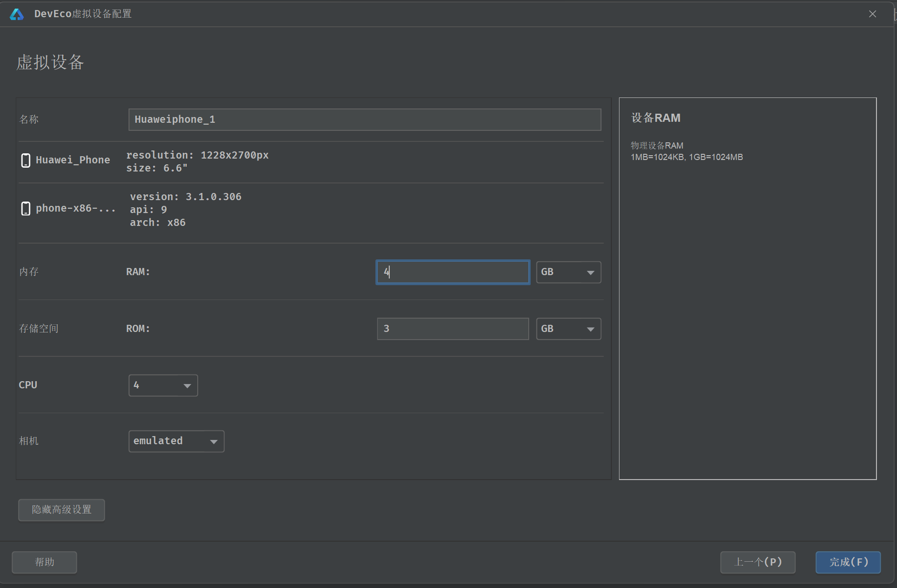Click the 1MB=1024KB, 1GB=1024MB note
The width and height of the screenshot is (897, 588).
pos(687,157)
